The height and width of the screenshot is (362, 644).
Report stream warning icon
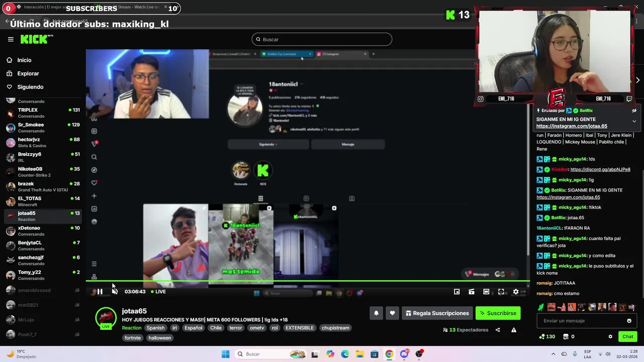(x=514, y=330)
